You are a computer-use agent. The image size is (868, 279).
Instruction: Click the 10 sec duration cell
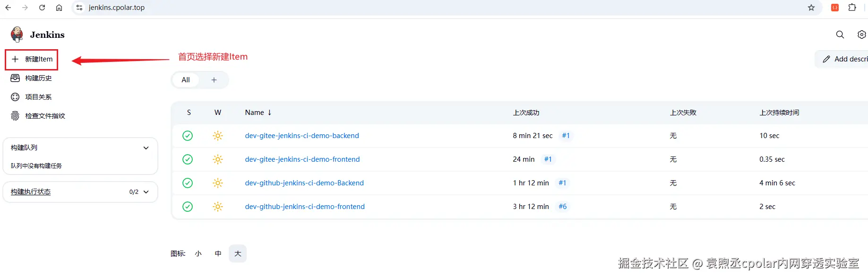769,136
